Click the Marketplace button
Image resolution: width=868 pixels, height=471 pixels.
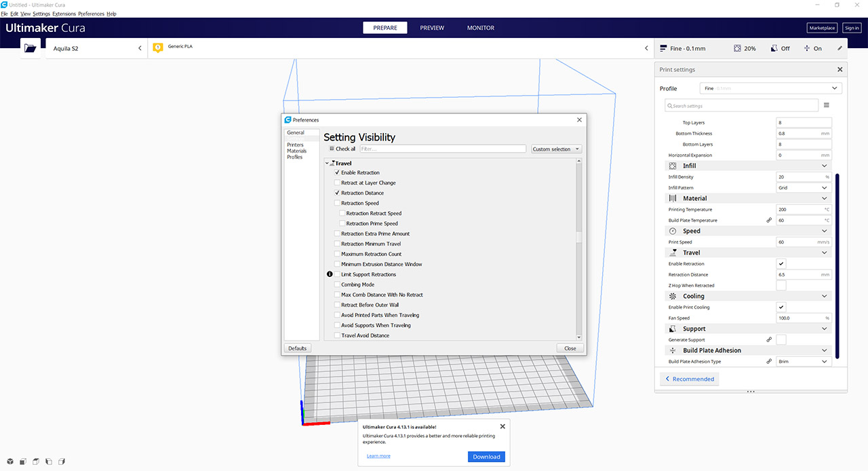(822, 28)
